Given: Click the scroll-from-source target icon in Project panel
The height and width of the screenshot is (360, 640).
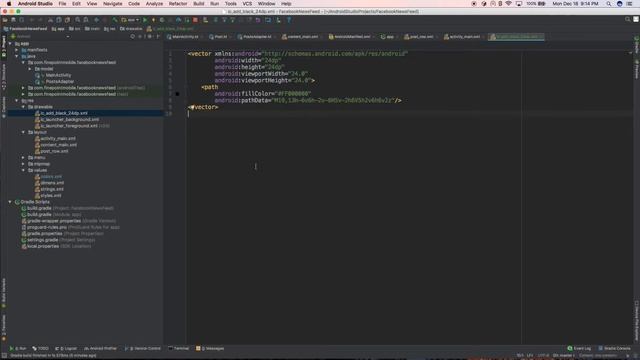Looking at the screenshot, I should tap(132, 37).
